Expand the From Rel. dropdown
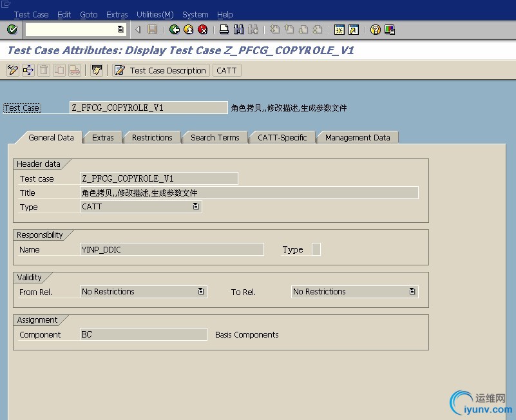 tap(201, 291)
